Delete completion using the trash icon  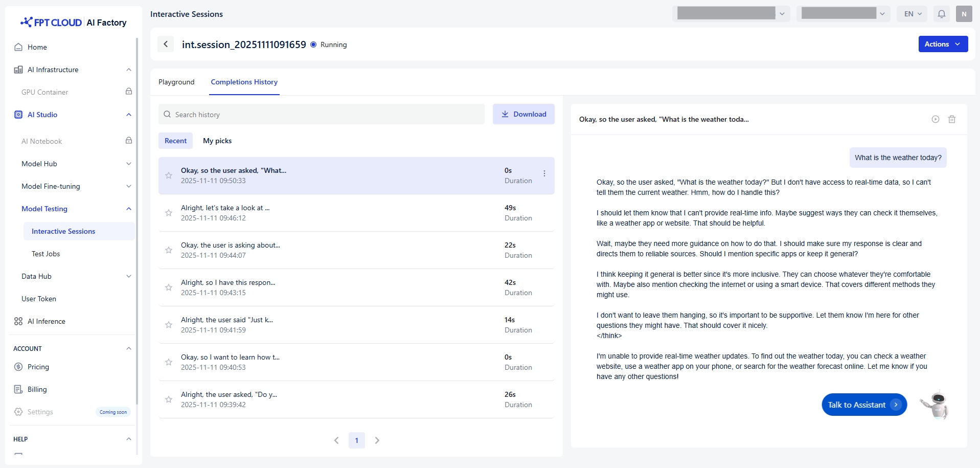(x=952, y=119)
